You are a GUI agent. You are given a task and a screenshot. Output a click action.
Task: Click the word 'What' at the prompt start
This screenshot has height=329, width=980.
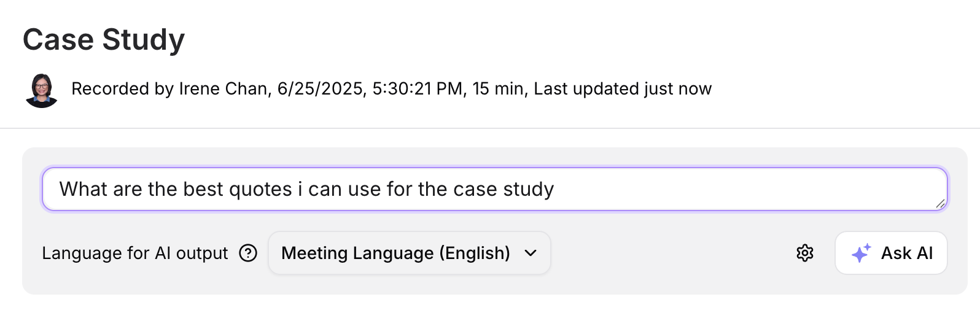(83, 189)
